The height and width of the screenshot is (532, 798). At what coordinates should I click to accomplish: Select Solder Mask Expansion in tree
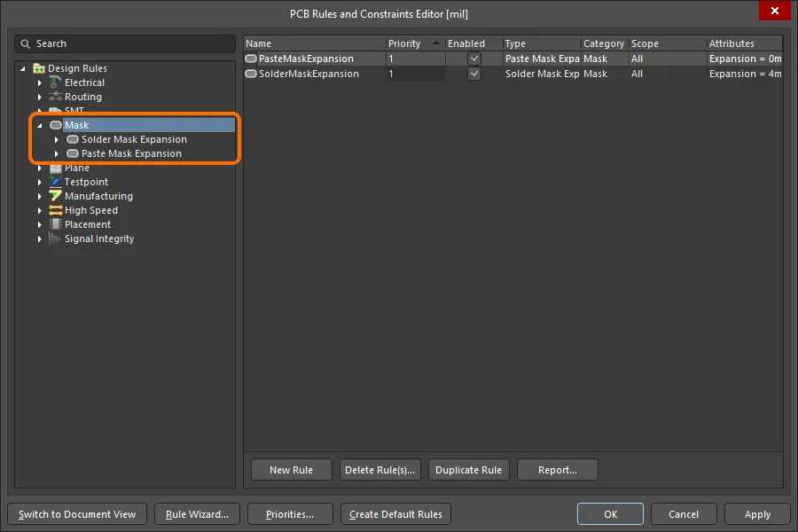pyautogui.click(x=135, y=139)
